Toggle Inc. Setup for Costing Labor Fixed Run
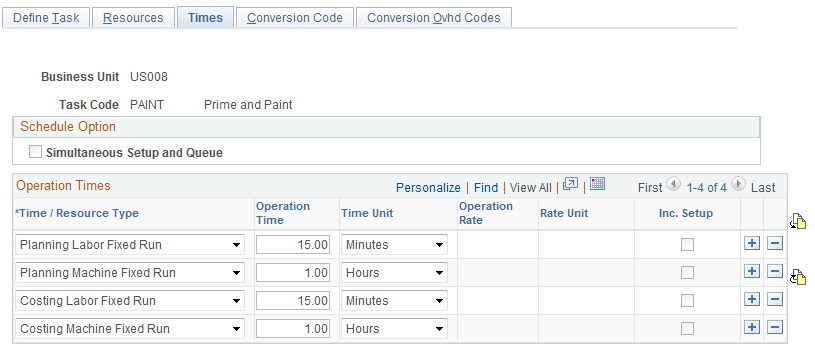Image resolution: width=815 pixels, height=361 pixels. (687, 301)
